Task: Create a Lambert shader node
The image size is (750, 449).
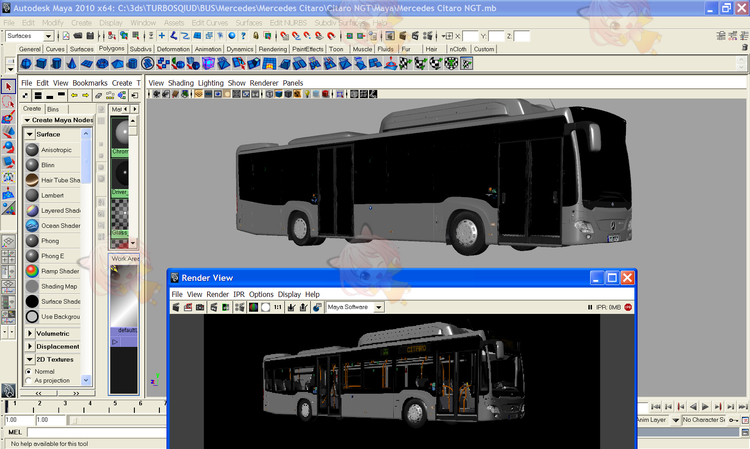Action: [x=53, y=195]
